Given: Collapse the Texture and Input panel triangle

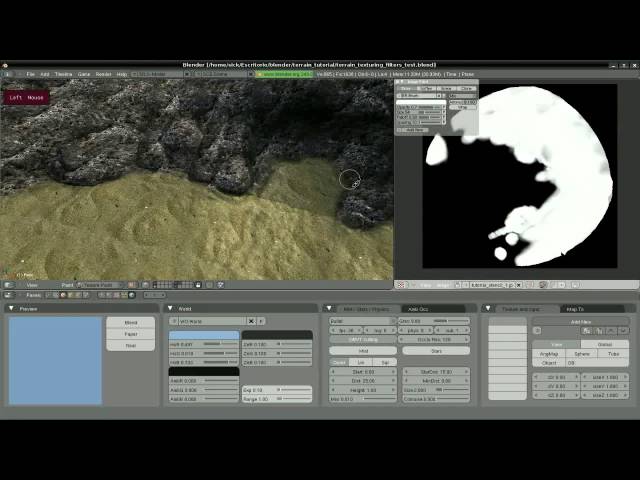Looking at the screenshot, I should pos(488,309).
